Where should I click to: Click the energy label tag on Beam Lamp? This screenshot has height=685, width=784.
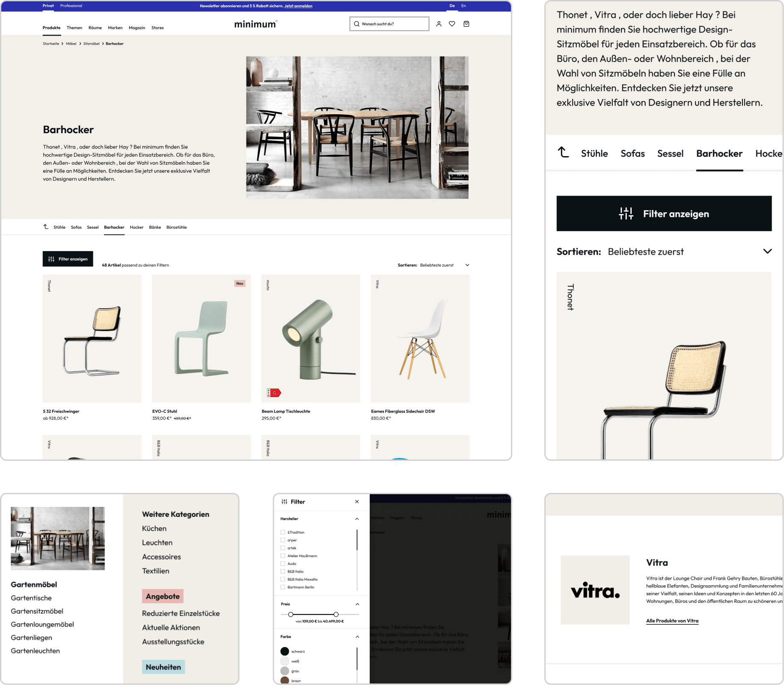click(274, 392)
